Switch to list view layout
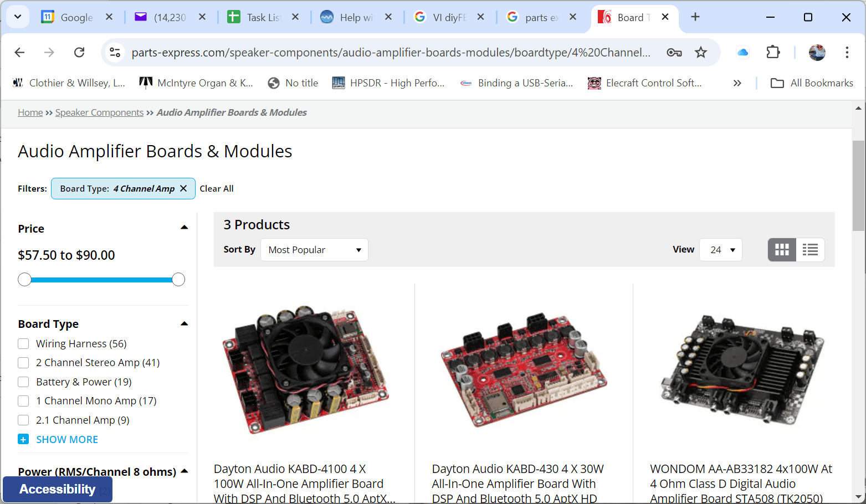The width and height of the screenshot is (866, 504). click(810, 250)
